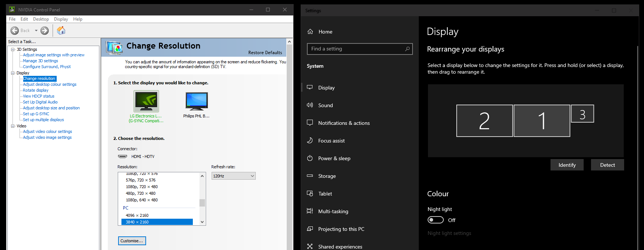Viewport: 644px width, 250px height.
Task: Open Adjust desktop colour settings
Action: click(x=50, y=84)
